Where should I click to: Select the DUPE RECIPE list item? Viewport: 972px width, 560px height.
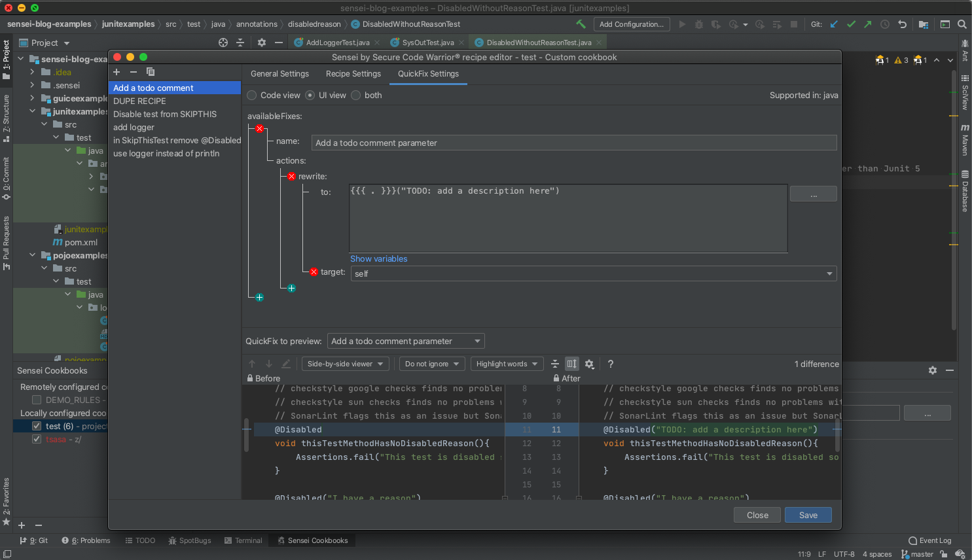point(139,101)
